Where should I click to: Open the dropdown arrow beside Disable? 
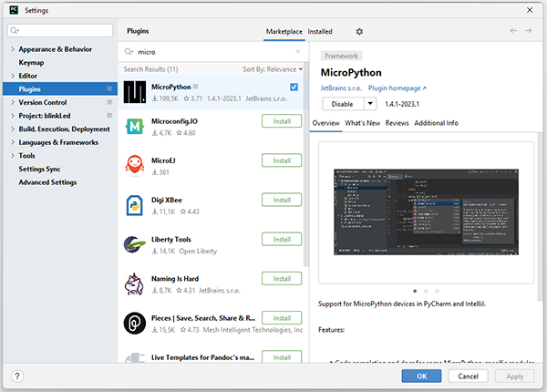[x=370, y=104]
